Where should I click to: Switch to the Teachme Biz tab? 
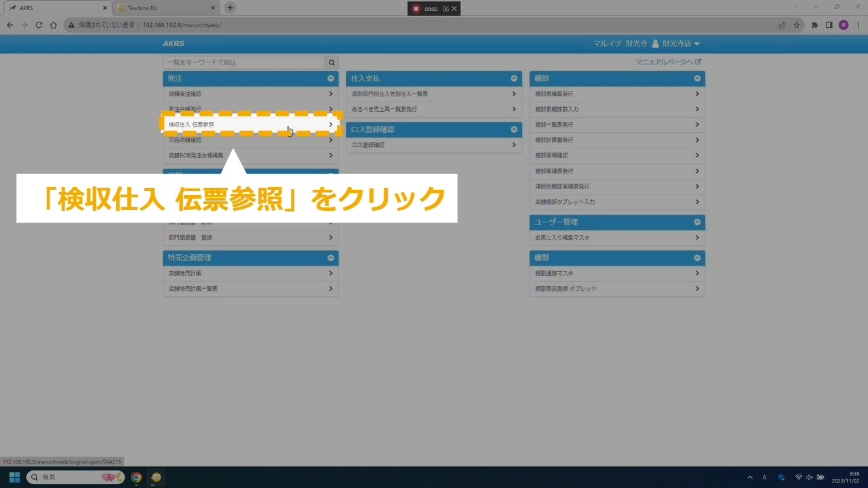[x=163, y=8]
